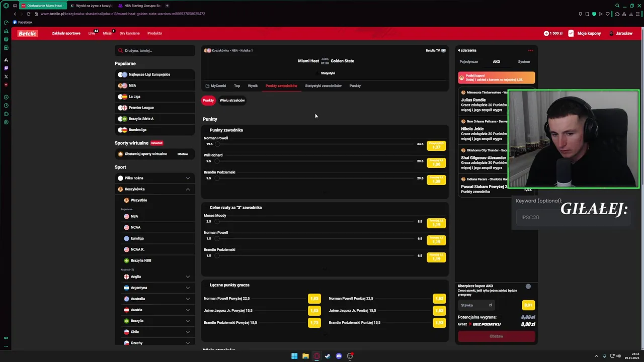The image size is (644, 362).
Task: Switch betslip to Pojedyncze tab
Action: pyautogui.click(x=468, y=62)
